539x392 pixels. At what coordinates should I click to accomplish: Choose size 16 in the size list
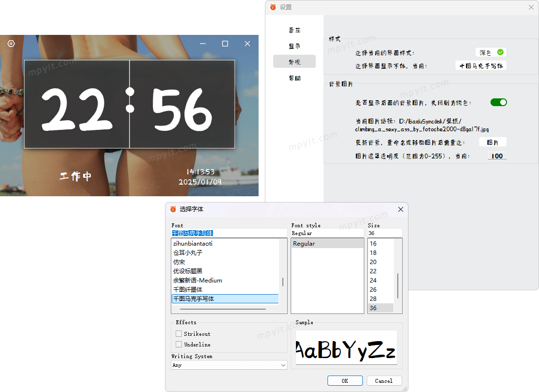pos(381,243)
